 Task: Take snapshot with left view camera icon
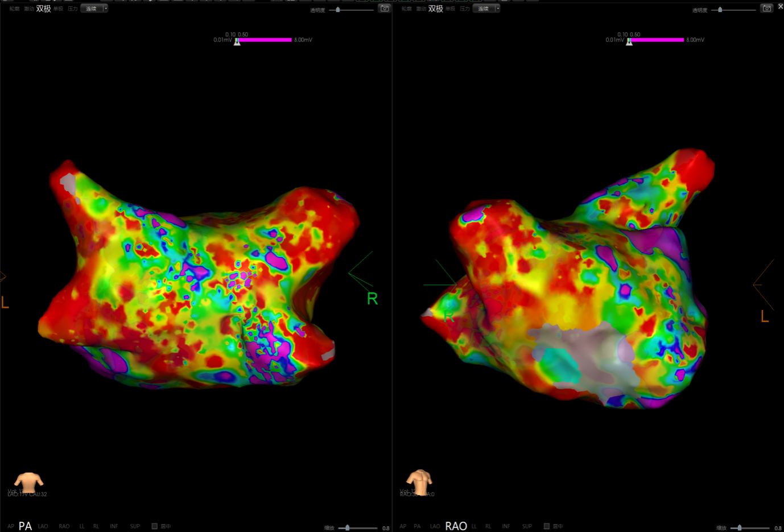pos(385,9)
